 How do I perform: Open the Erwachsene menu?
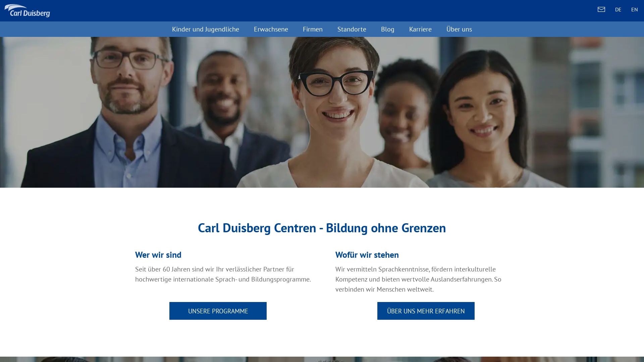(271, 29)
